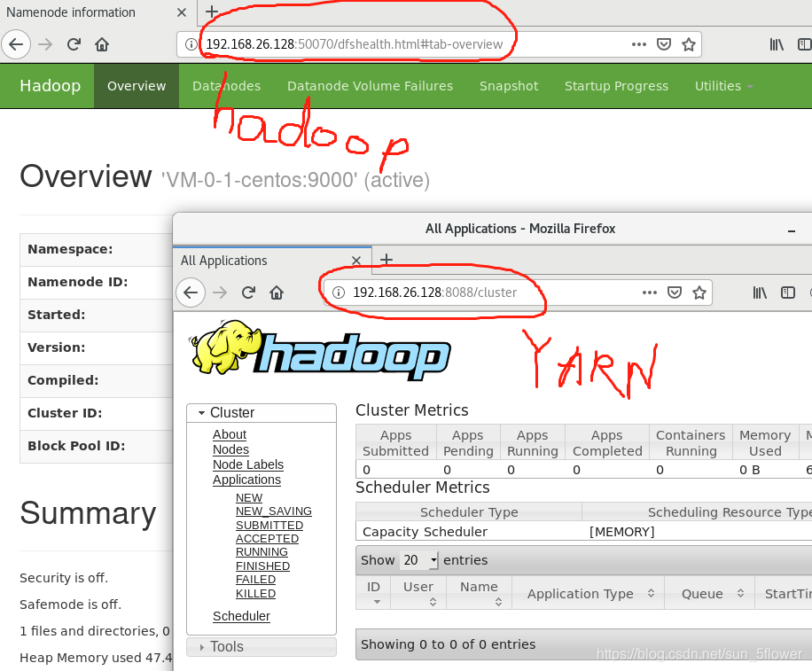812x671 pixels.
Task: Reload the YARN cluster page
Action: [248, 293]
